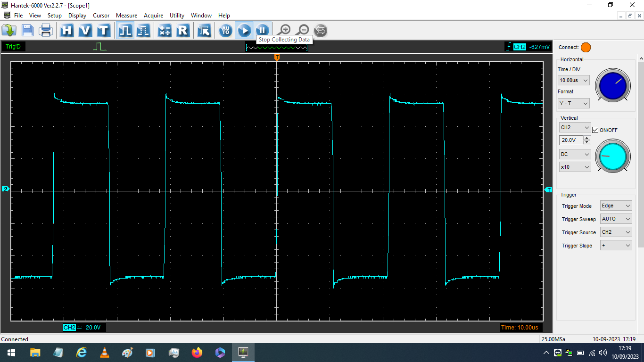The image size is (644, 362).
Task: Click the blue horizontal time base knob
Action: [x=613, y=85]
